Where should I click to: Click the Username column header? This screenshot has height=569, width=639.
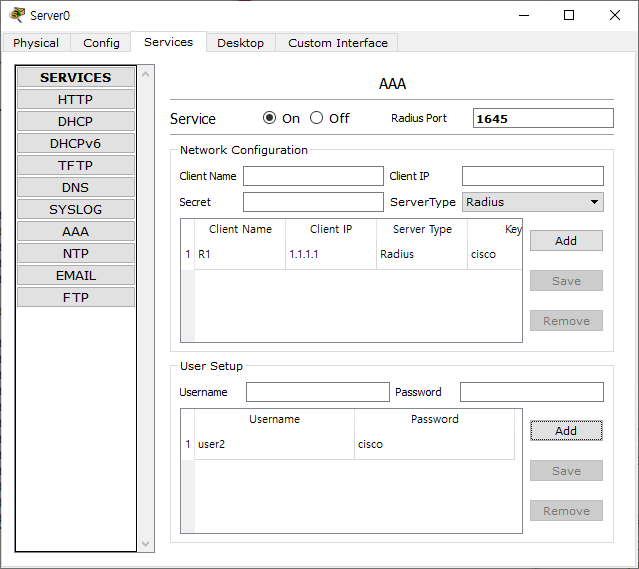[274, 419]
